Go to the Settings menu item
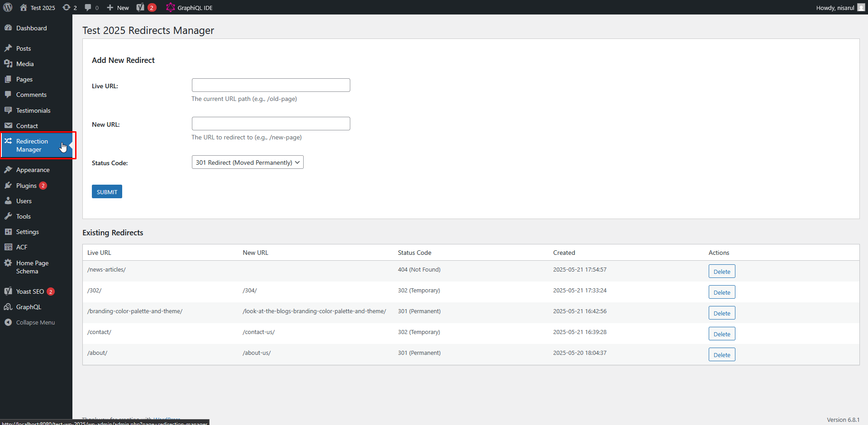868x425 pixels. coord(27,231)
